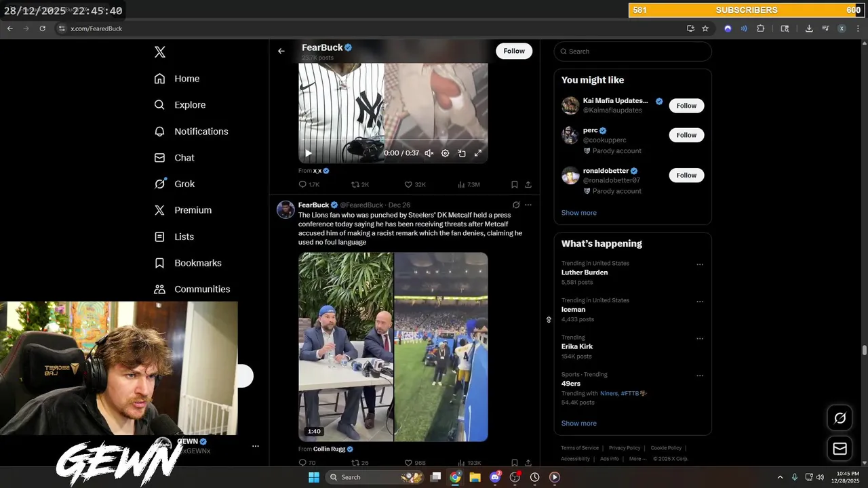Image resolution: width=868 pixels, height=488 pixels.
Task: Open the Grok floating button
Action: point(840,418)
